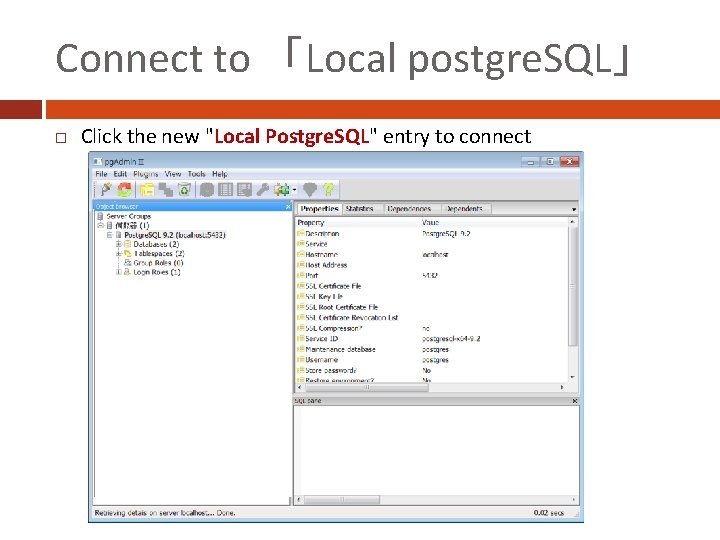Click the Drop object recycle bin icon
720x540 pixels.
(184, 189)
